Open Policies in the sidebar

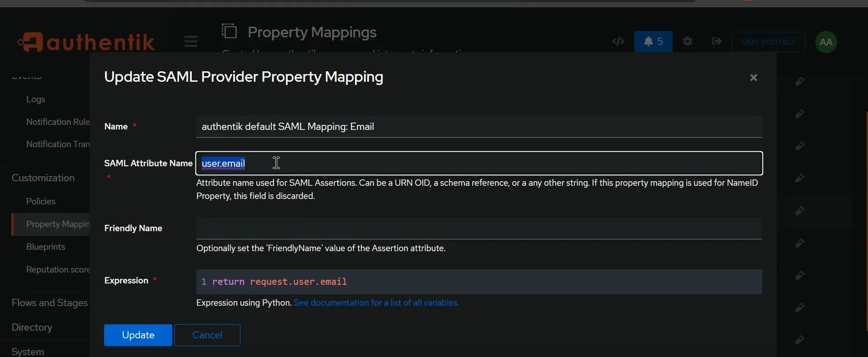point(41,201)
